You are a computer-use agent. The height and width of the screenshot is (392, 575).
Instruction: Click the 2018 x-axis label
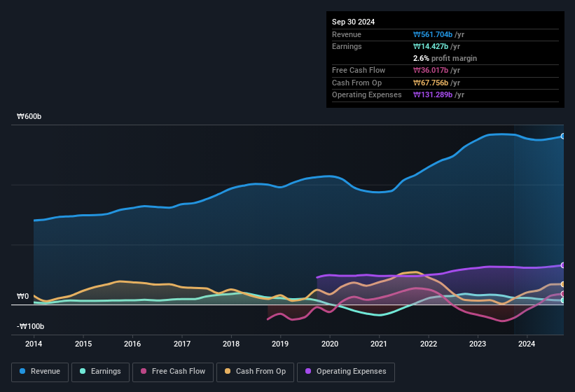click(x=231, y=344)
